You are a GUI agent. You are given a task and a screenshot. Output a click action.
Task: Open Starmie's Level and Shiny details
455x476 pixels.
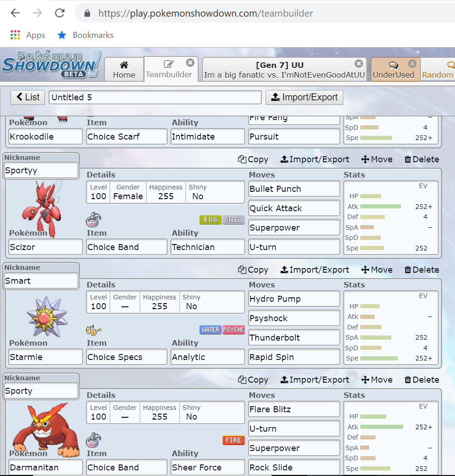point(165,302)
